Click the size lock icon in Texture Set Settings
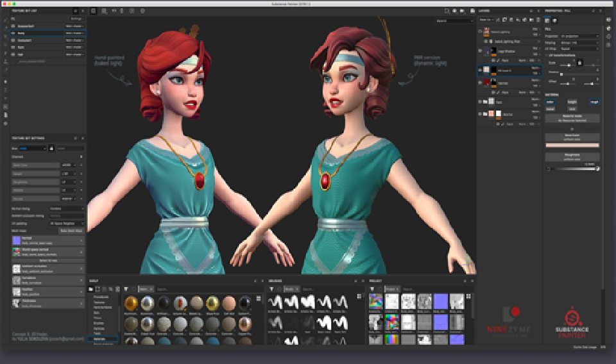Image resolution: width=616 pixels, height=364 pixels. [x=51, y=148]
